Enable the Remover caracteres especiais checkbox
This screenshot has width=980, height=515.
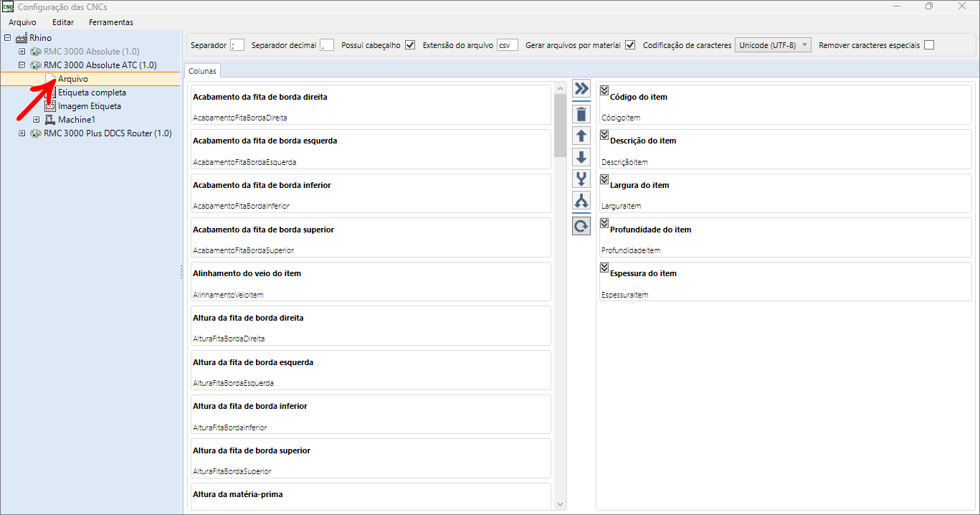(x=929, y=45)
